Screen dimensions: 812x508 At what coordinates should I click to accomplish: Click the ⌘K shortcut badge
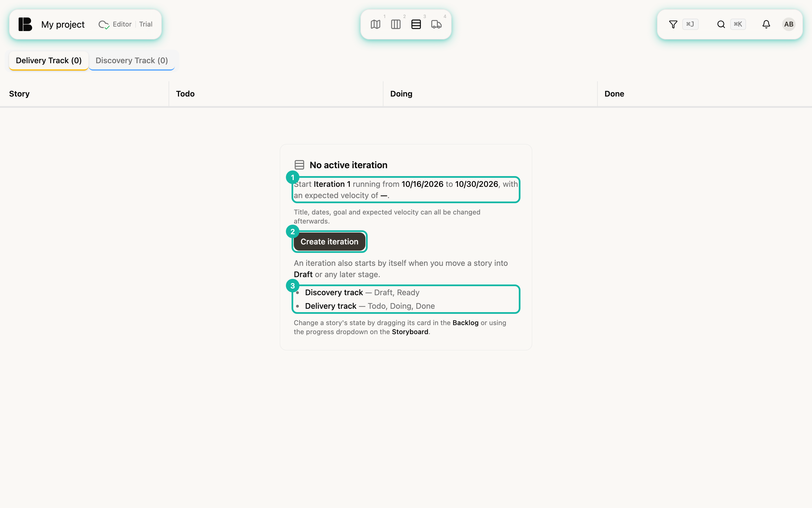pyautogui.click(x=738, y=24)
